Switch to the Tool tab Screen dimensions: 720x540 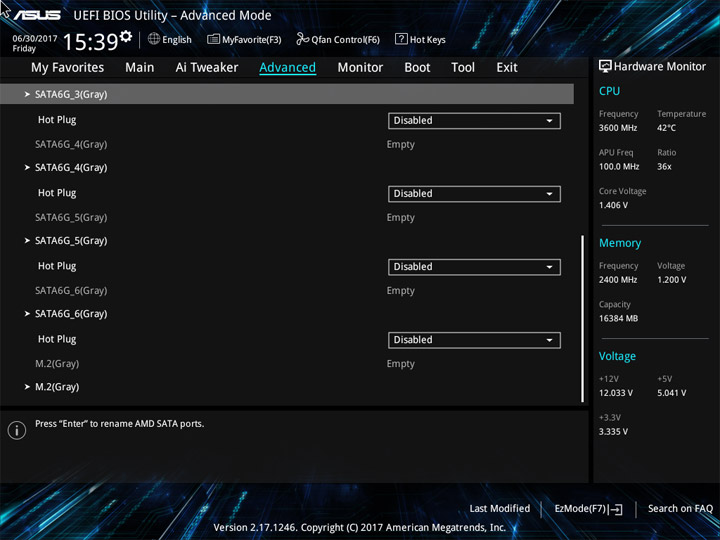click(463, 68)
